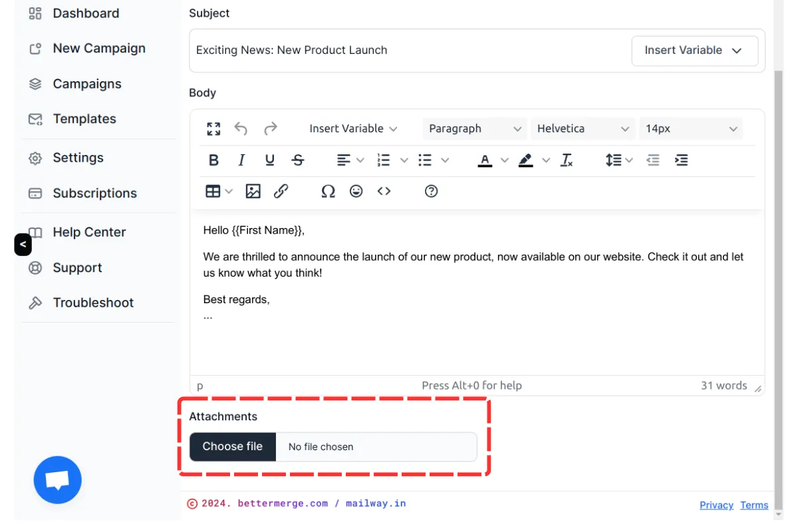Insert an image into the email body
The image size is (798, 532).
(x=253, y=191)
